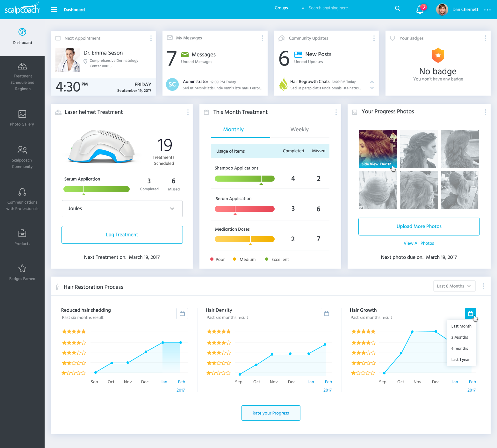Click the search magnifier icon
This screenshot has height=448, width=497.
tap(397, 8)
